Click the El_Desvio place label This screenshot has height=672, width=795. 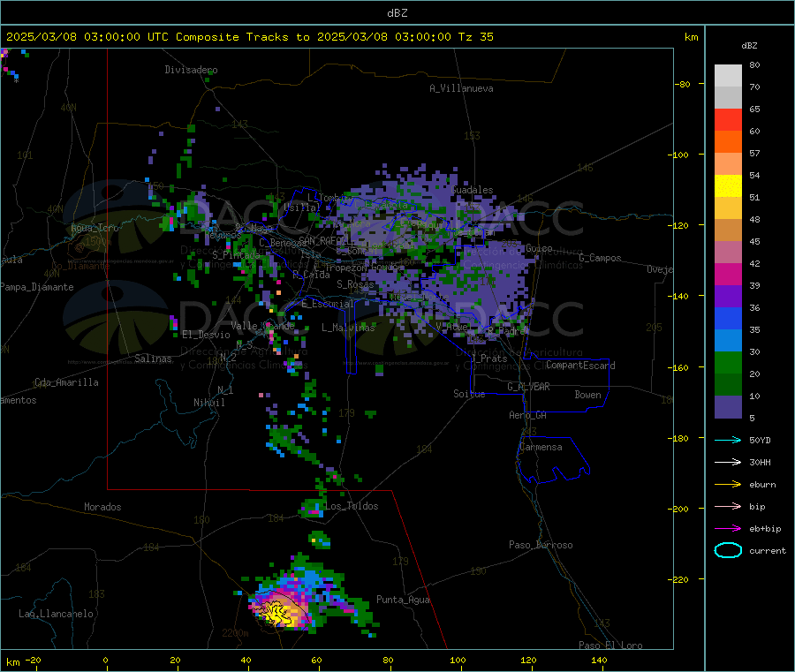pyautogui.click(x=206, y=335)
